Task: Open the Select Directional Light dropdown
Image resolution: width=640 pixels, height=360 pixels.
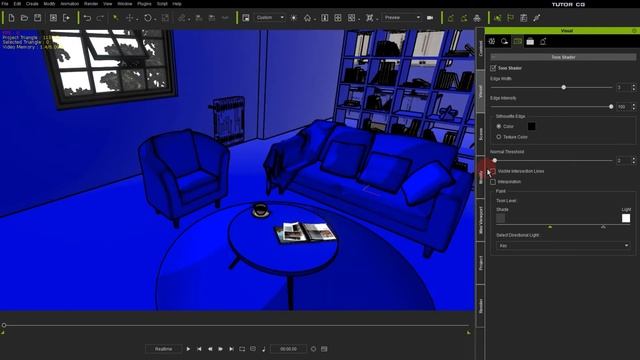Action: [x=563, y=246]
